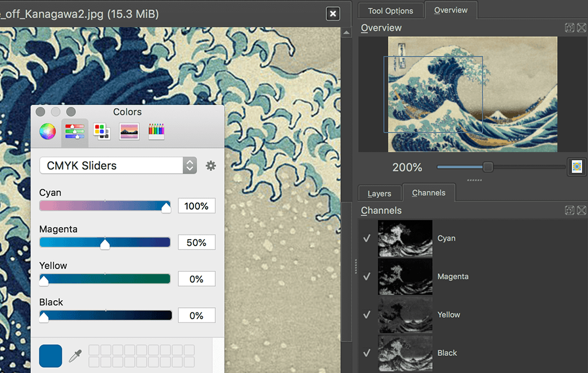This screenshot has width=588, height=373.
Task: Click the Overview image preview thumbnail
Action: 473,94
